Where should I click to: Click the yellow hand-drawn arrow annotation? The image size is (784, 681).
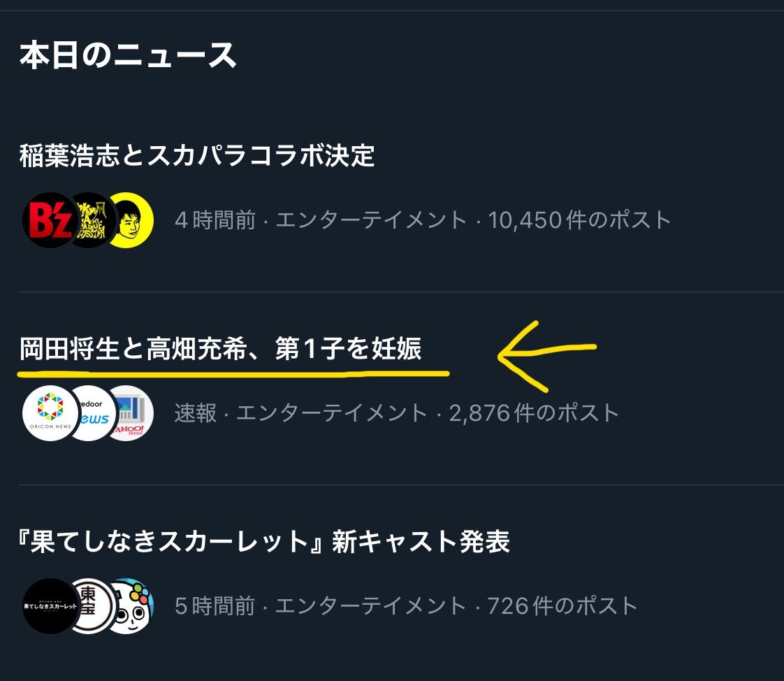click(546, 357)
